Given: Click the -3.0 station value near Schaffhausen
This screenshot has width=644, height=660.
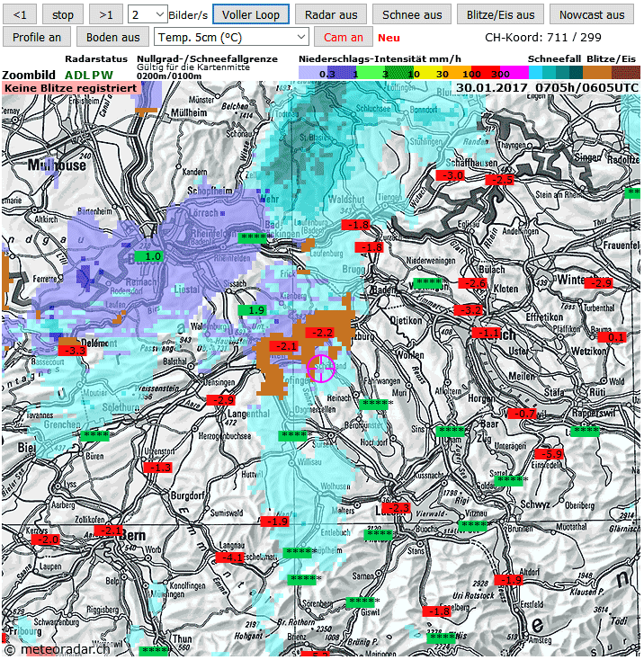Looking at the screenshot, I should (450, 175).
